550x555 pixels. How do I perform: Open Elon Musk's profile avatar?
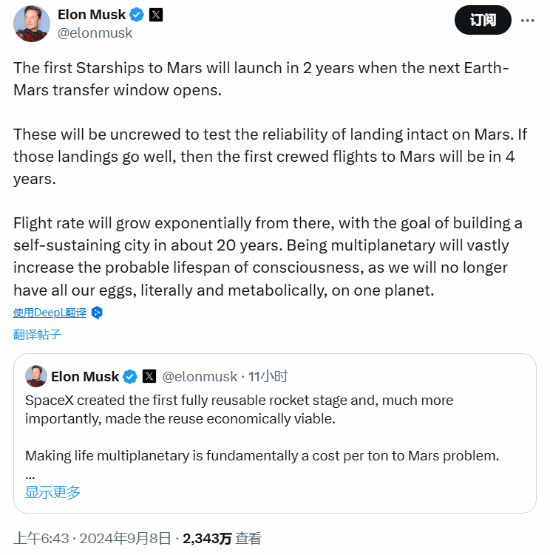click(x=31, y=24)
